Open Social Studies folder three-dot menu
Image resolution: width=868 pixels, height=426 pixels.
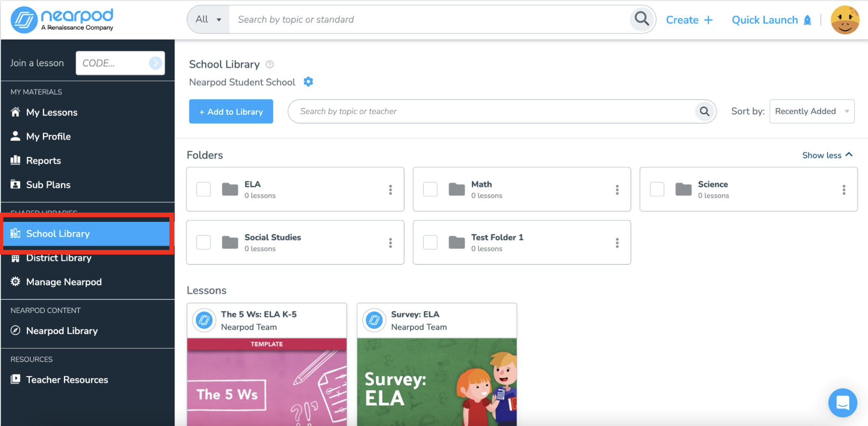[x=391, y=243]
